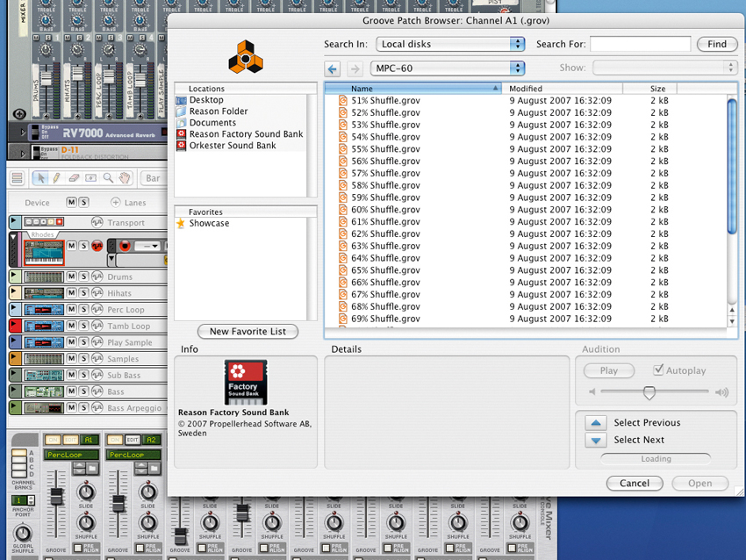Open the Bar snap value dropdown

click(x=154, y=178)
